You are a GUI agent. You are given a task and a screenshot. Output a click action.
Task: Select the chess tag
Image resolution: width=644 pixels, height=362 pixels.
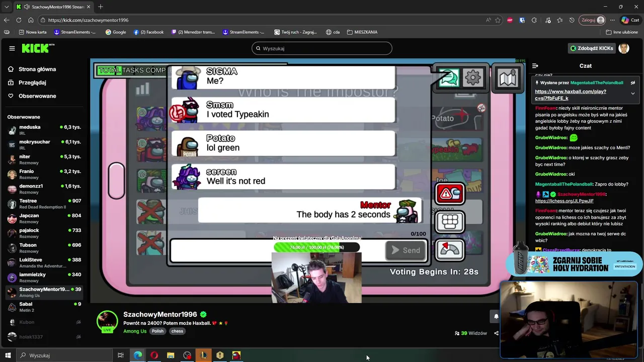coord(177,331)
